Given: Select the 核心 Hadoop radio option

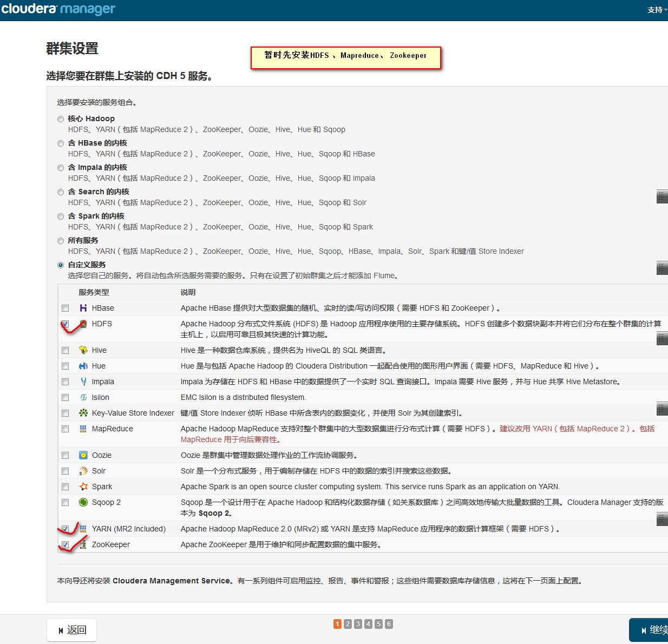Looking at the screenshot, I should [x=61, y=119].
